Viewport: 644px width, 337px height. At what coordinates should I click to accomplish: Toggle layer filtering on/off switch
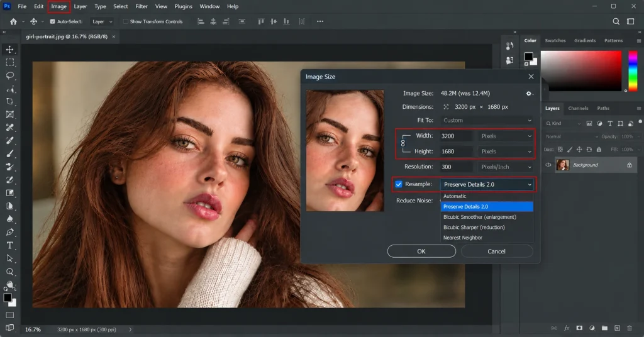pos(640,122)
